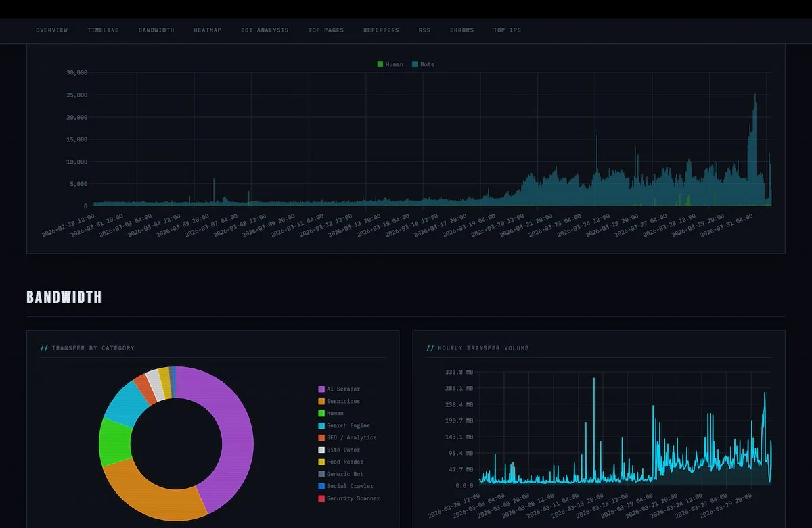Toggle the Bots series in the legend
Viewport: 812px width, 528px height.
[x=423, y=64]
